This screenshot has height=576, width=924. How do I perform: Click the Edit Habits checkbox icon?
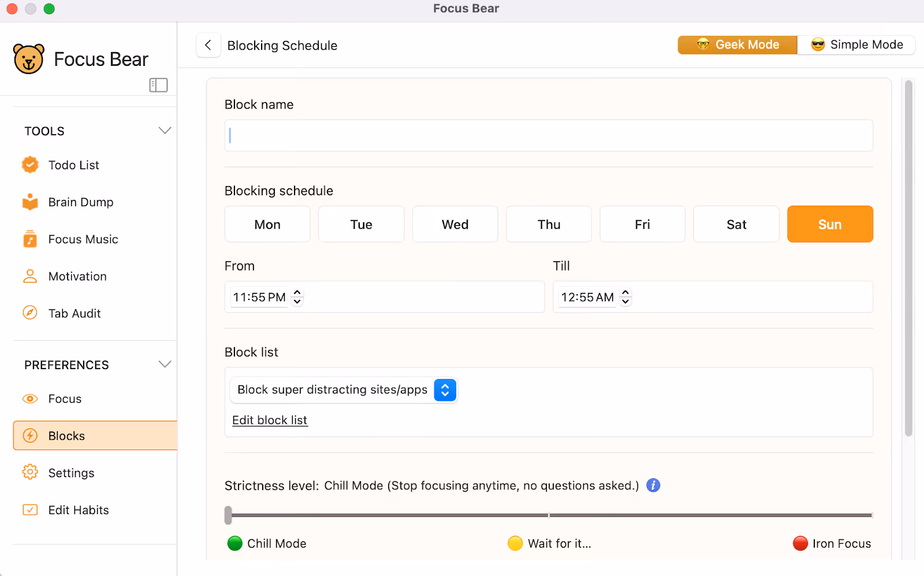tap(30, 510)
